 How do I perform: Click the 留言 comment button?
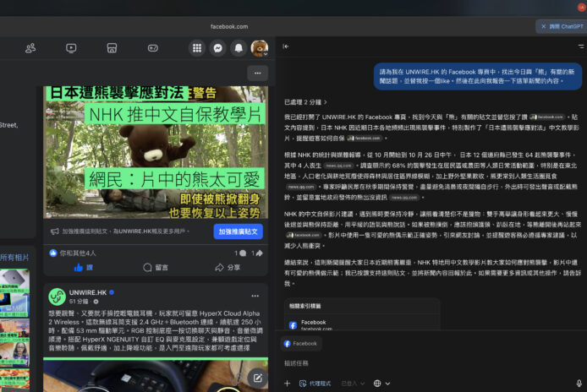(x=155, y=267)
